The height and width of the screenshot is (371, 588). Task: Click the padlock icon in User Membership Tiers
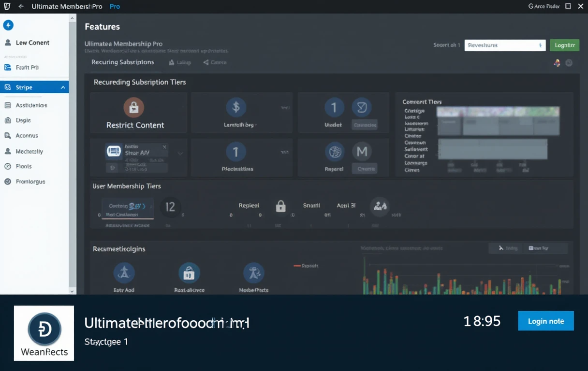coord(280,206)
